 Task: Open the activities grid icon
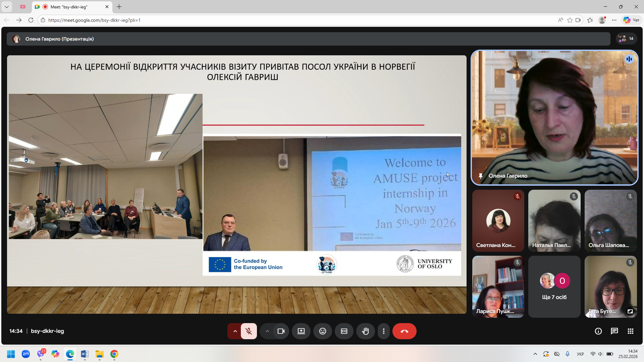coord(630,331)
